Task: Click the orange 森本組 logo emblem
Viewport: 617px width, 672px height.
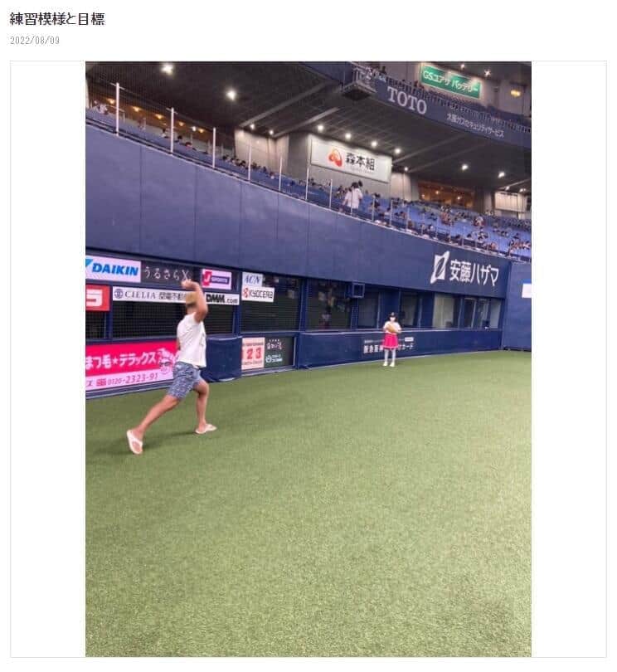Action: (x=336, y=158)
